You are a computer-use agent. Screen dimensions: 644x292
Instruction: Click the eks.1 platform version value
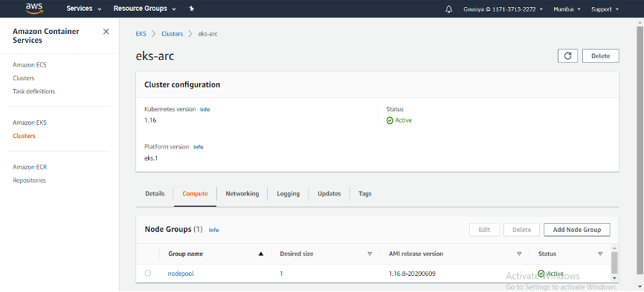pos(151,158)
